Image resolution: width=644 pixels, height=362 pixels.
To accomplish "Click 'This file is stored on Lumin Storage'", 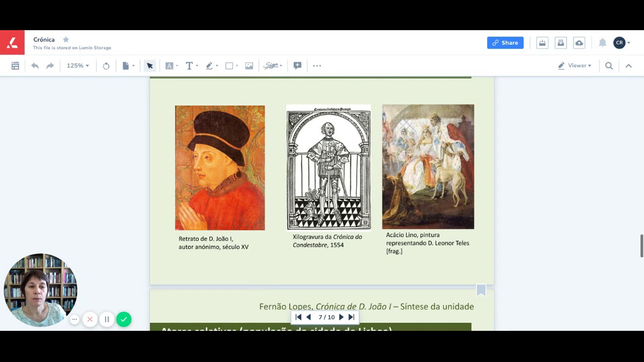I will (x=72, y=48).
